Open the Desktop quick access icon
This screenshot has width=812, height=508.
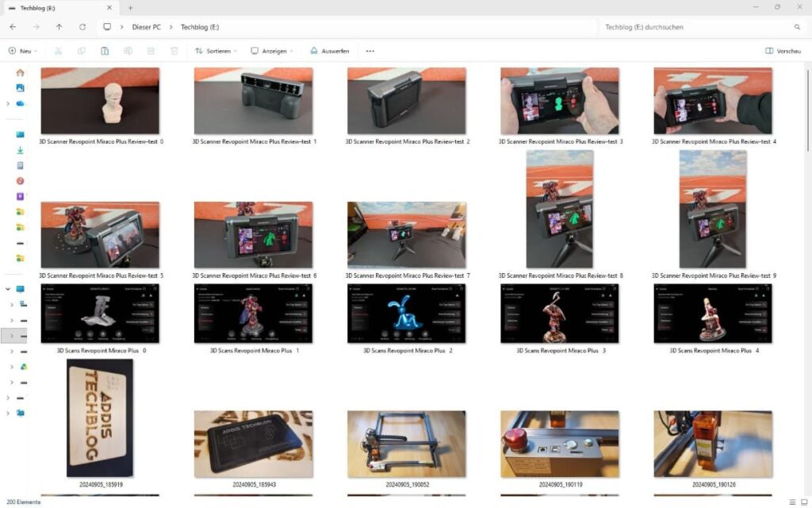tap(20, 135)
